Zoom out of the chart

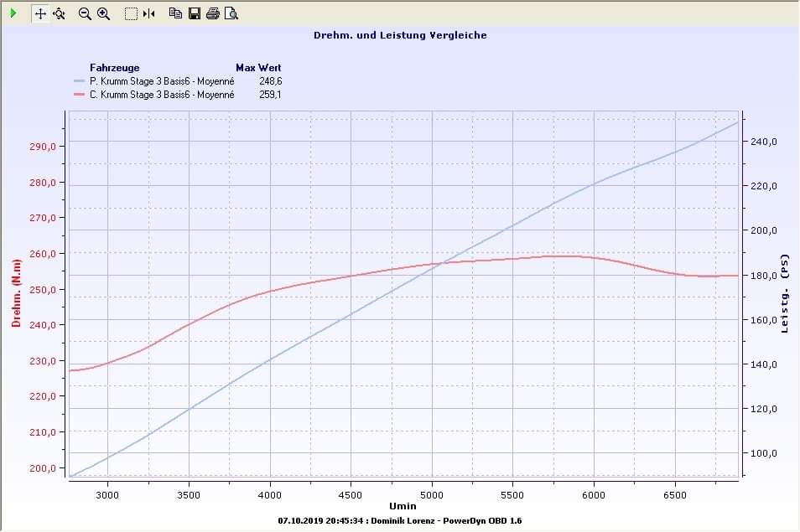(x=85, y=13)
